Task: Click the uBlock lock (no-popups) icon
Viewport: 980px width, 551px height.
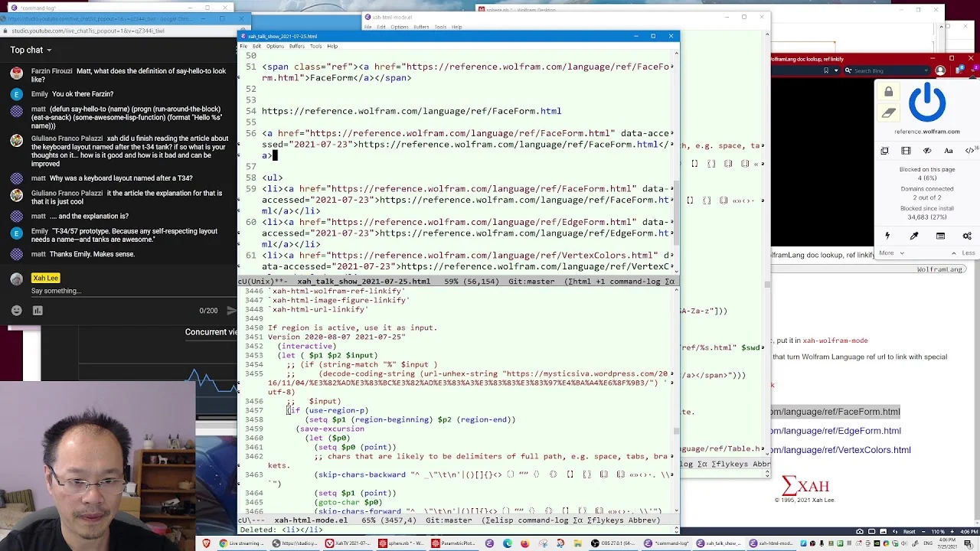Action: (x=888, y=93)
